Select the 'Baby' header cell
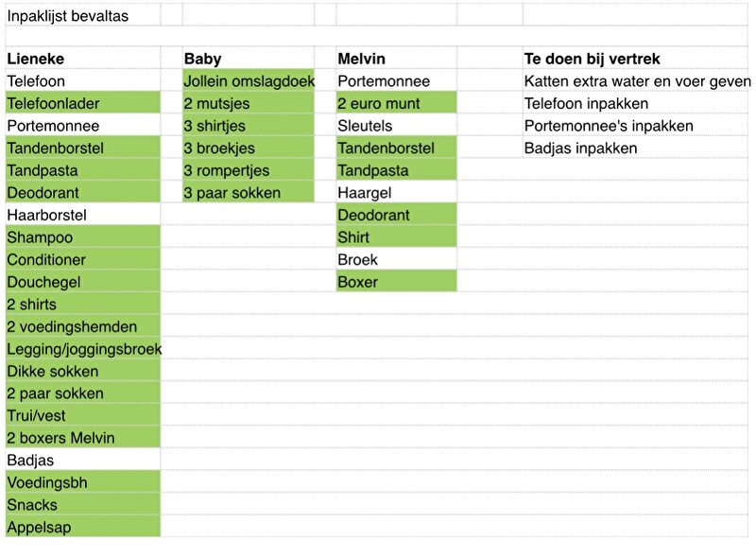This screenshot has height=558, width=756. tap(249, 59)
